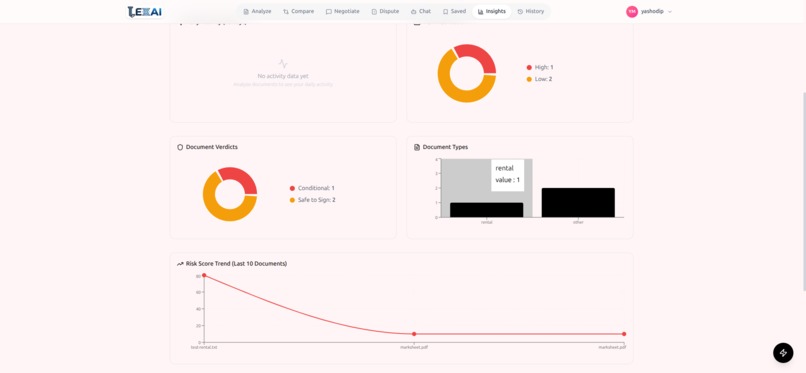This screenshot has height=373, width=806.
Task: Click the "Conditional: 1" legend label
Action: pos(316,189)
